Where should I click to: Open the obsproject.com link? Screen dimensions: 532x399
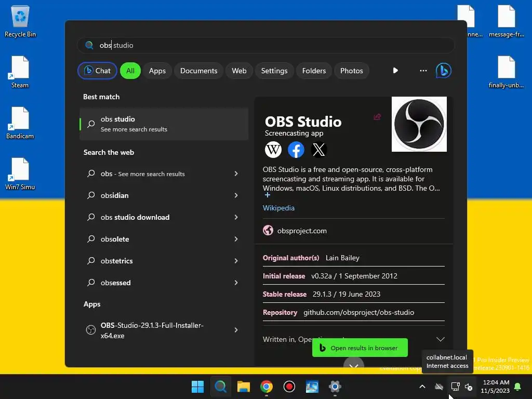302,231
